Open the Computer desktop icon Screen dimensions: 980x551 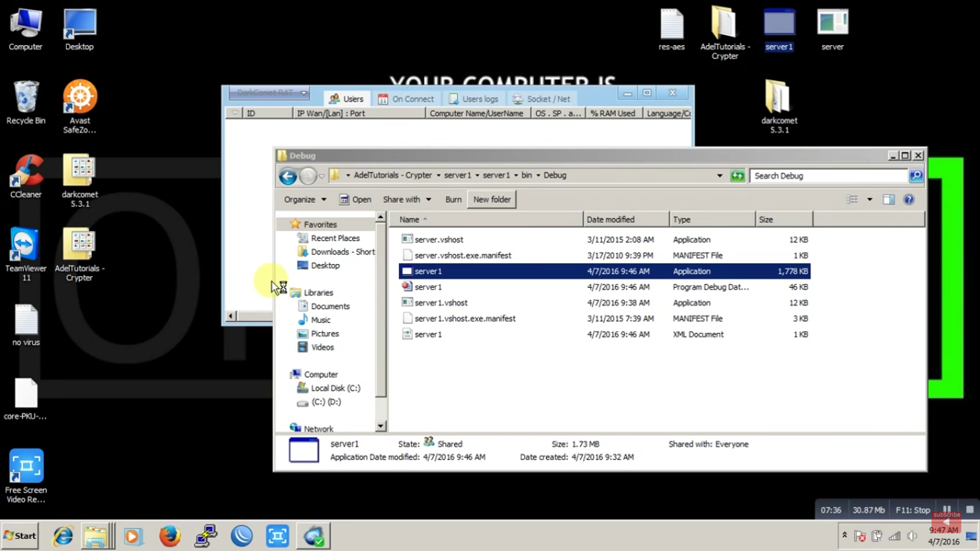point(26,29)
